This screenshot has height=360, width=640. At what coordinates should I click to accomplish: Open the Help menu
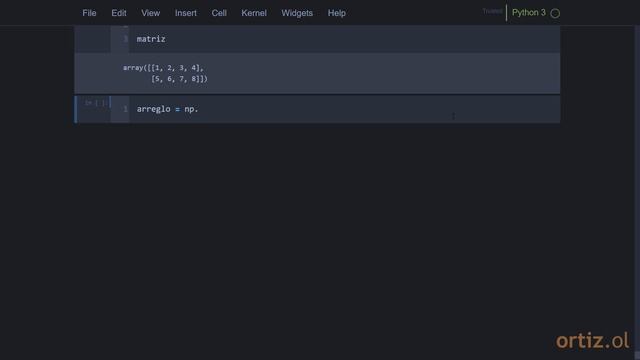(x=337, y=13)
